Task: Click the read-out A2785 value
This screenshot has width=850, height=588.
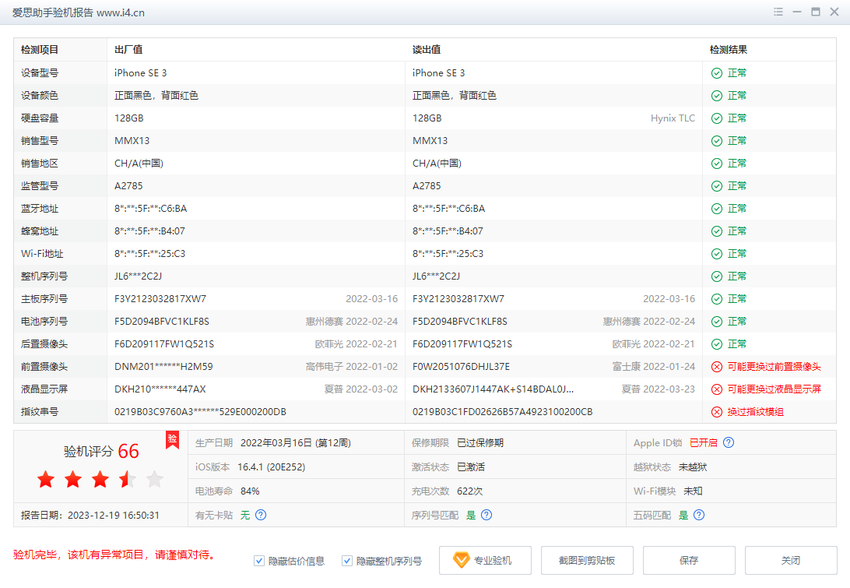Action: pos(427,186)
